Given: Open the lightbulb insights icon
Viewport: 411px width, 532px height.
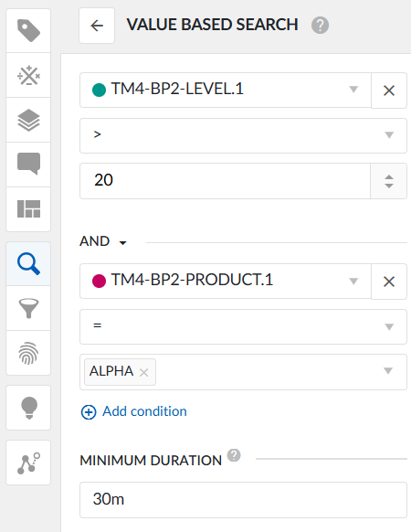Looking at the screenshot, I should (28, 408).
